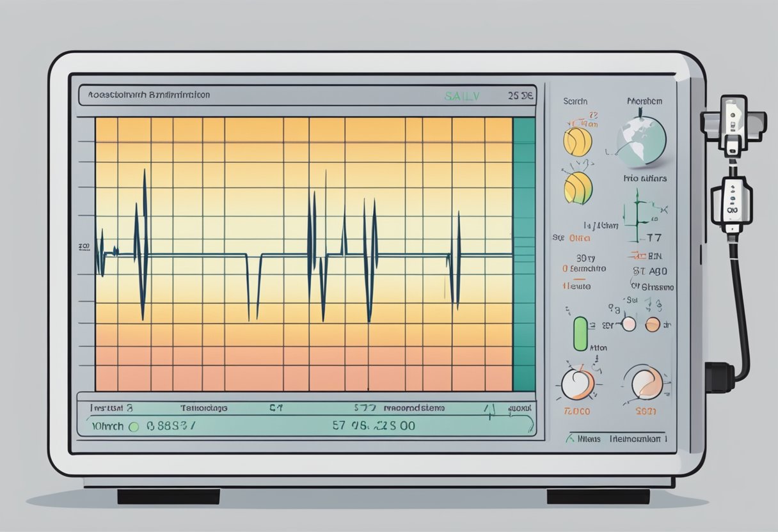Screen dimensions: 778x532
Task: Click the Scarin label in the control panel
Action: [575, 101]
